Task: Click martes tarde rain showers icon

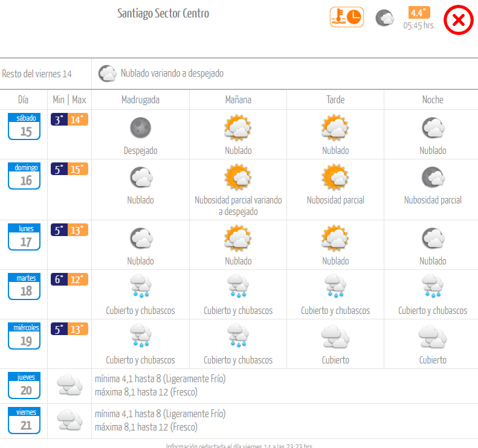Action: pos(335,286)
